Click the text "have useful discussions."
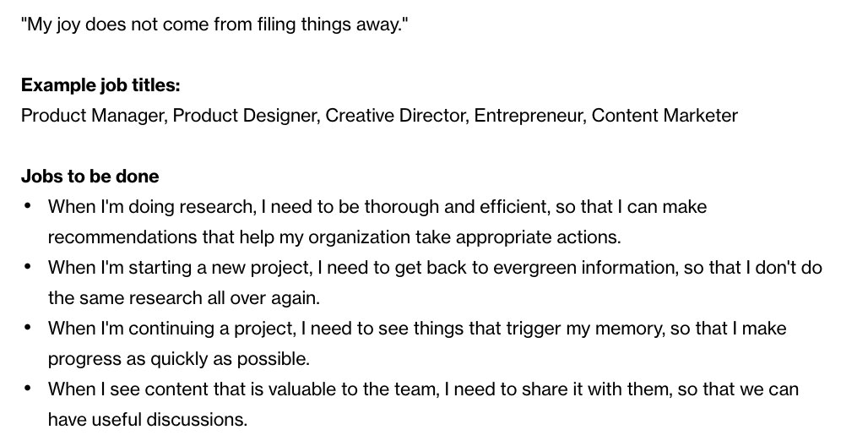 pos(148,420)
